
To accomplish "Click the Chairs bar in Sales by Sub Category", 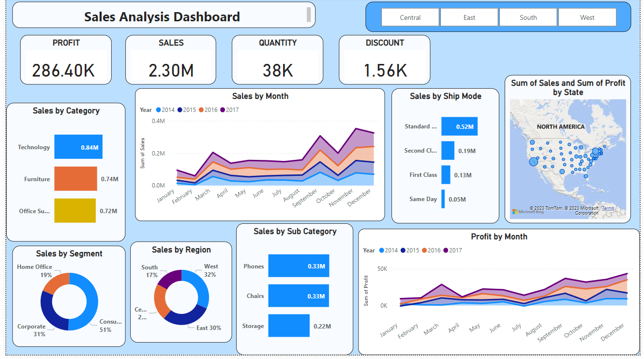I will 299,296.
